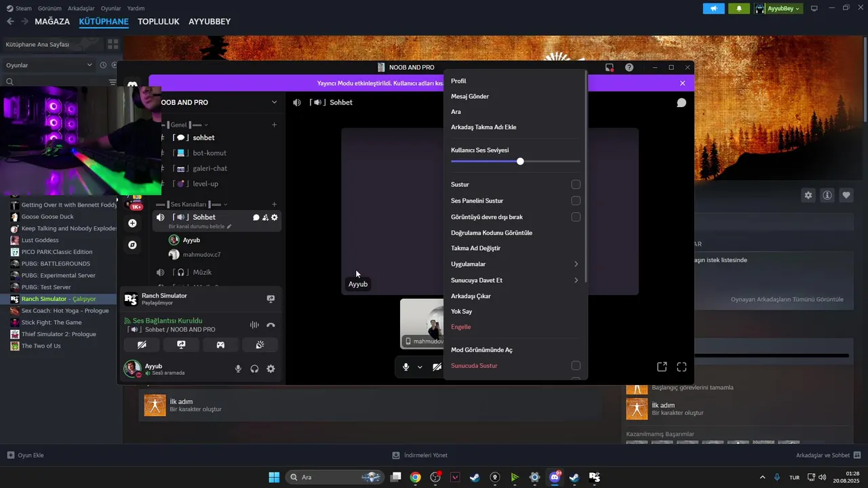Tick the Ses Panelini Sustur checkbox

click(x=576, y=201)
